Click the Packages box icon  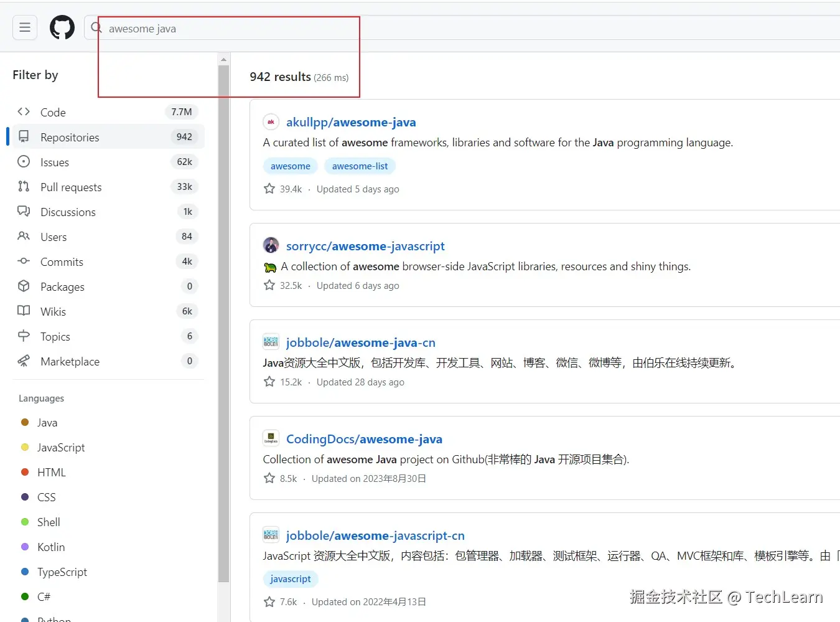[x=24, y=286]
